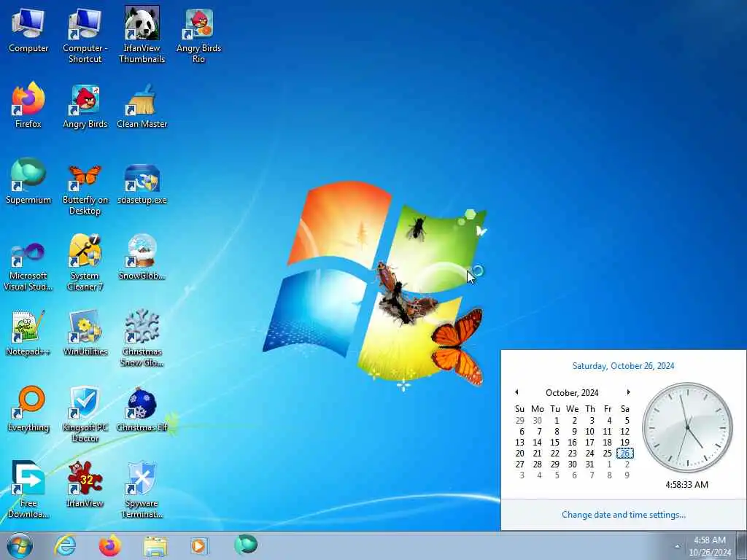Click the orange butterfly on the desktop
This screenshot has width=747, height=560.
(457, 346)
